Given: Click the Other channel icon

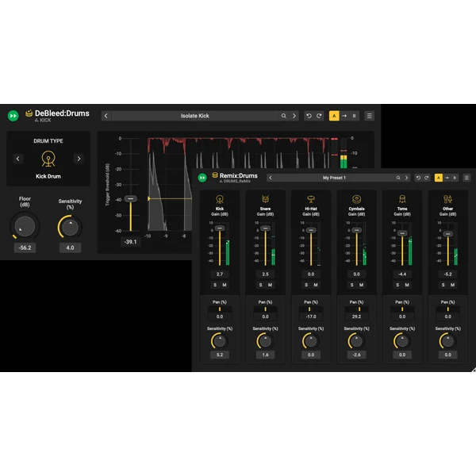Looking at the screenshot, I should 447,199.
